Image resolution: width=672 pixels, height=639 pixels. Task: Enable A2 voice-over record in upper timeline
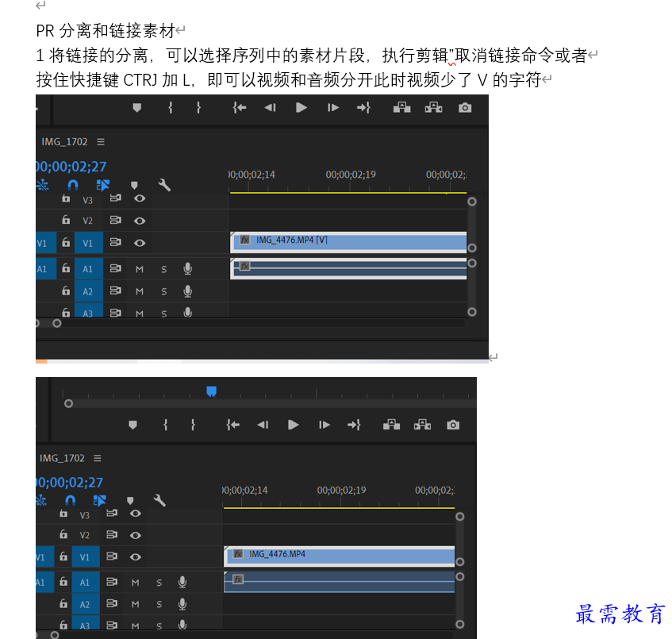[x=188, y=291]
